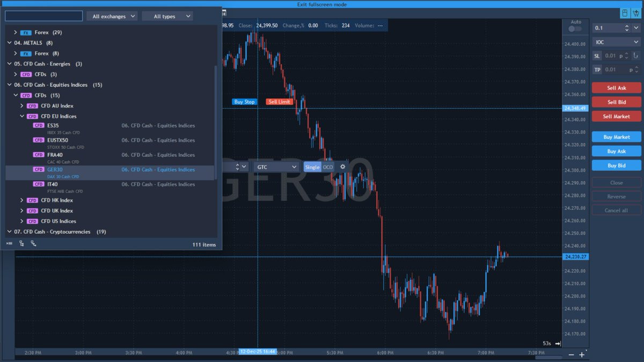Click the mouse trading mode icon
This screenshot has width=644, height=362.
coord(625,13)
